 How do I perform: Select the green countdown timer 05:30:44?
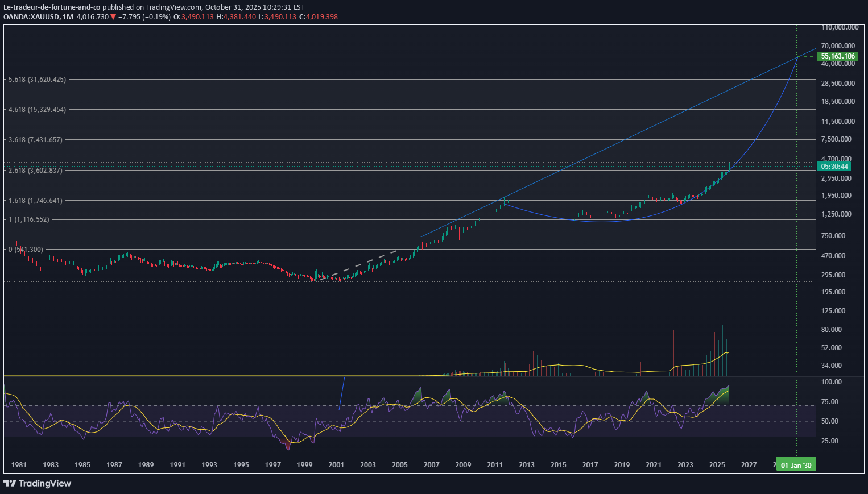(834, 166)
